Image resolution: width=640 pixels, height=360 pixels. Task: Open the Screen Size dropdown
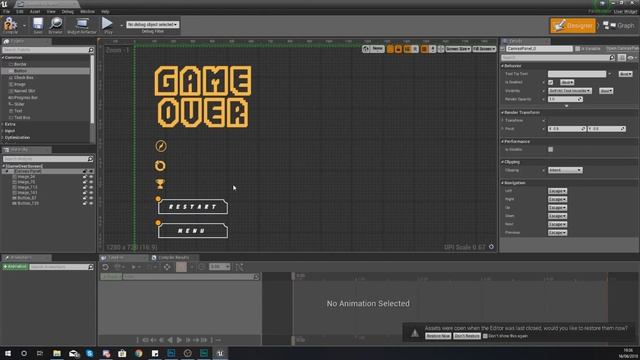click(x=458, y=49)
